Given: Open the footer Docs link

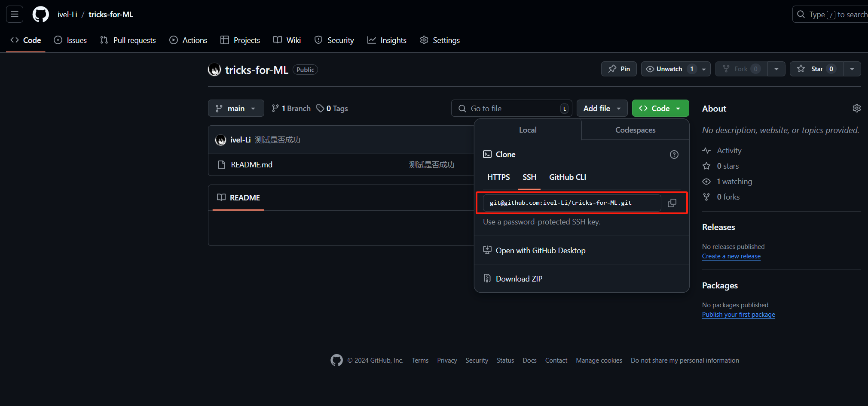Looking at the screenshot, I should point(529,361).
